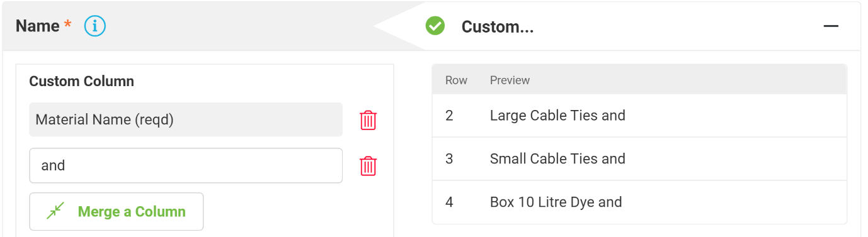
Task: Open the Name field info icon
Action: click(x=95, y=26)
